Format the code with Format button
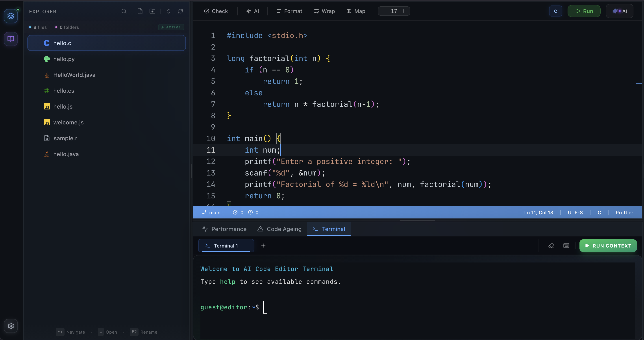This screenshot has width=644, height=340. click(289, 11)
